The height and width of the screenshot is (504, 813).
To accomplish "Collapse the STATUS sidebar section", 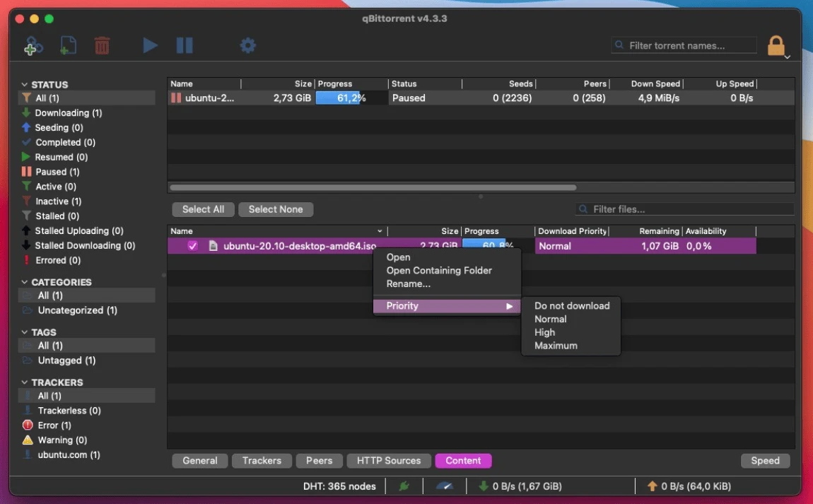I will tap(25, 85).
